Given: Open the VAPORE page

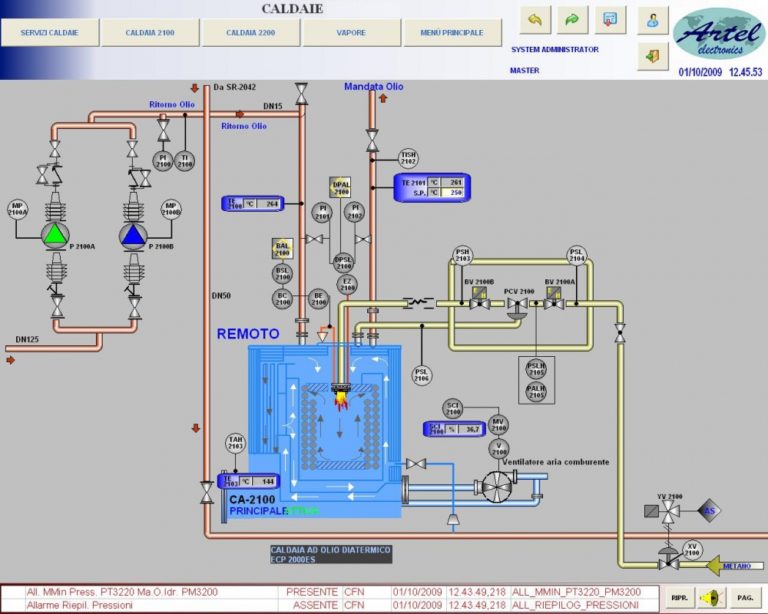Looking at the screenshot, I should click(x=351, y=33).
